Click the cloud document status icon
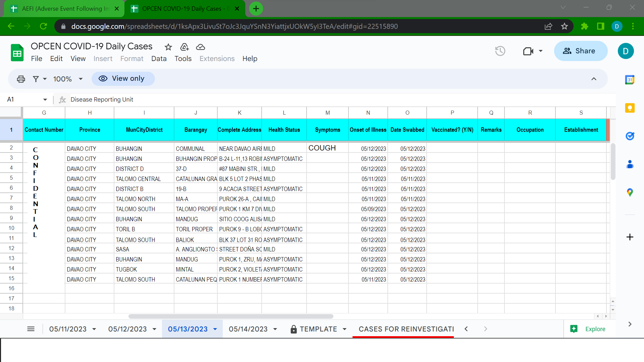Screen dimensions: 644x362 pyautogui.click(x=201, y=47)
